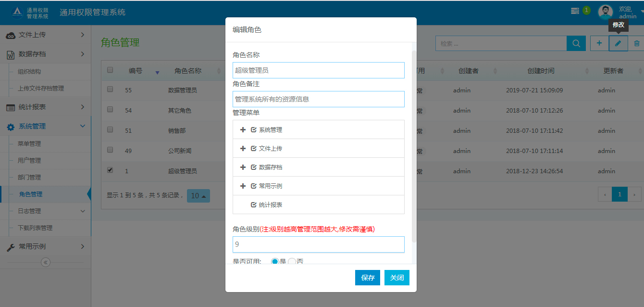The width and height of the screenshot is (644, 307).
Task: Click the delete trash icon
Action: point(637,43)
